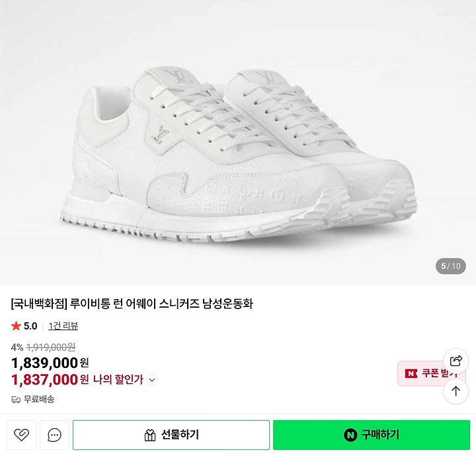Image resolution: width=476 pixels, height=452 pixels.
Task: Click the 5/10 image counter badge
Action: click(x=451, y=266)
